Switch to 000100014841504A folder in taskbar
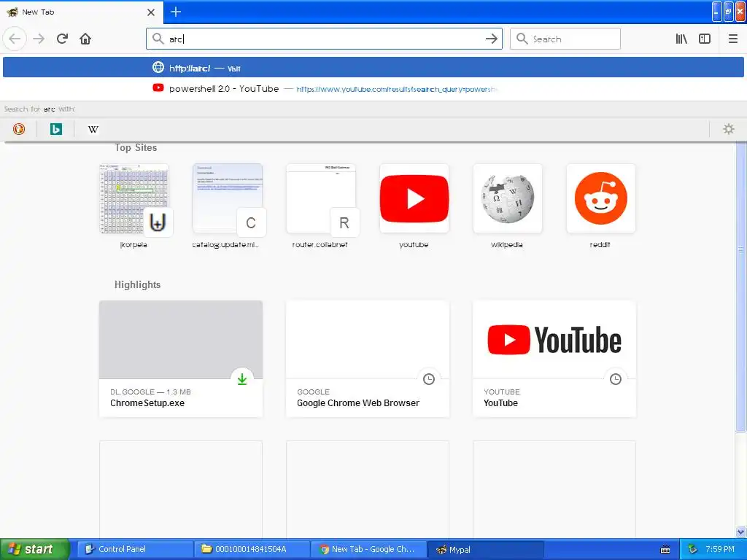The image size is (747, 560). (252, 549)
